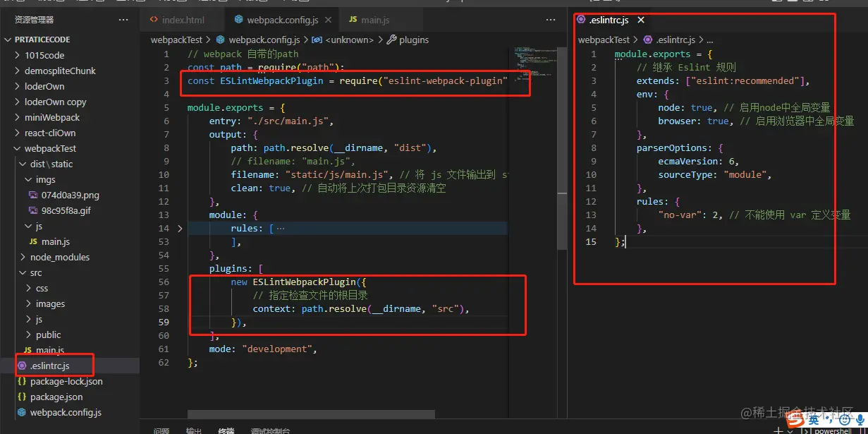Toggle the Sogou 英 language mode
Screen dimensions: 868x434
(x=814, y=420)
